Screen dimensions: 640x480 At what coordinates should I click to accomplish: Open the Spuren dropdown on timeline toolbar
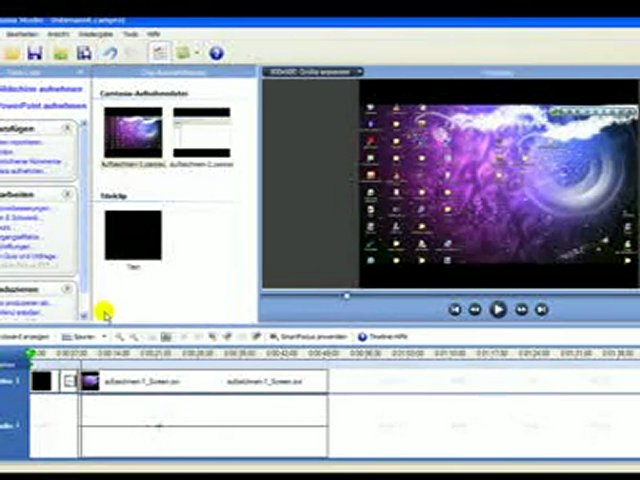[x=83, y=338]
